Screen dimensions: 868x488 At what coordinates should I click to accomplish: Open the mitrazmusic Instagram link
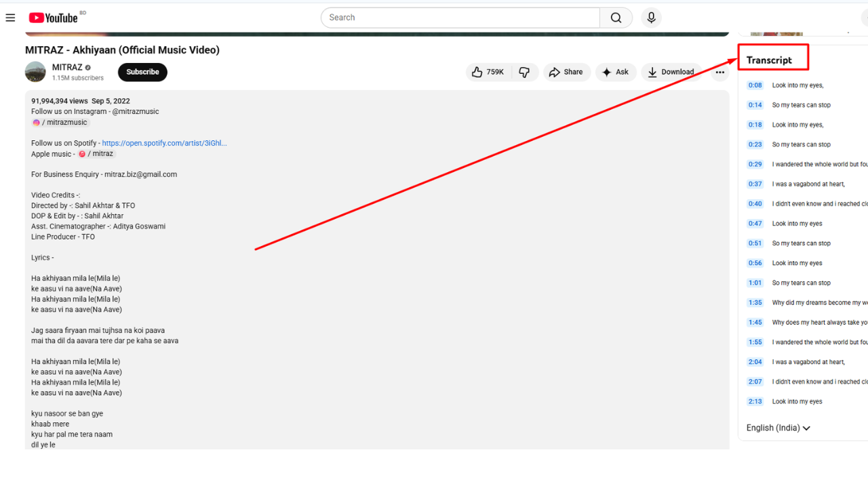point(64,122)
